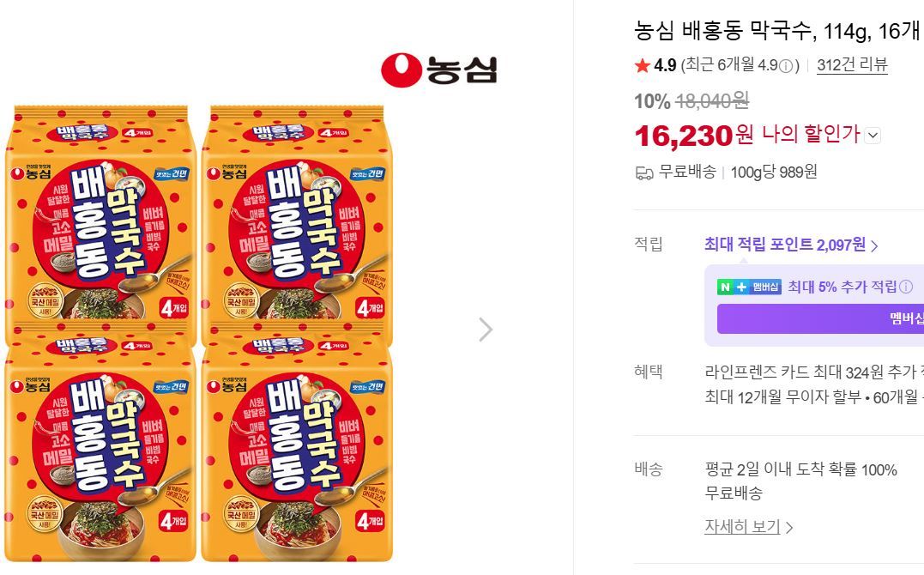Expand the 나의 할인가 dropdown arrow
924x575 pixels.
point(873,136)
